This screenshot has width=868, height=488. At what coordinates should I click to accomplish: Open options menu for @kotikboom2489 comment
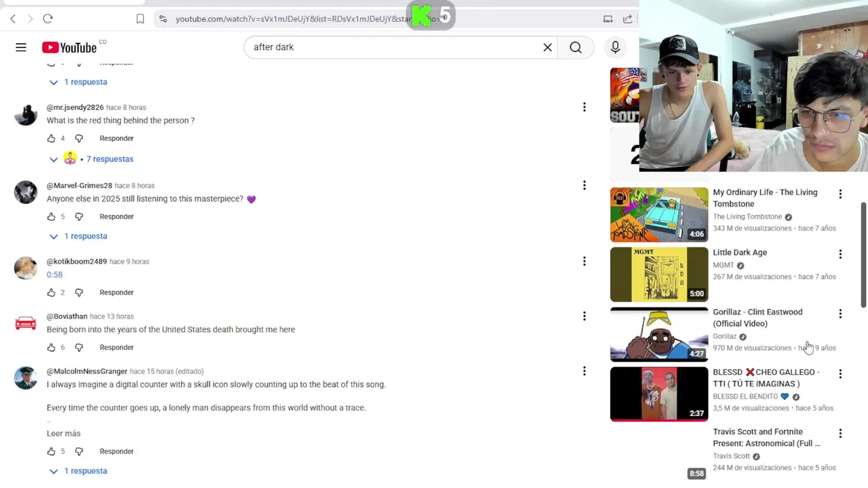584,261
